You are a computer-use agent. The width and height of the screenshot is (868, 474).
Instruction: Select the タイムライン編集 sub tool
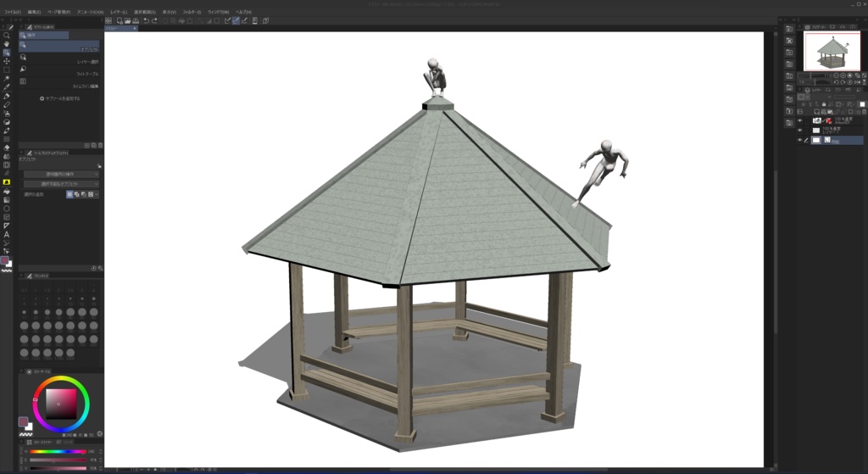(x=59, y=83)
